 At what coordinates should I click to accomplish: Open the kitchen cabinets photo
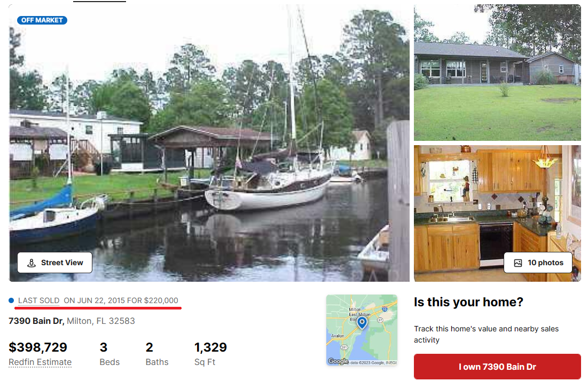click(x=497, y=213)
